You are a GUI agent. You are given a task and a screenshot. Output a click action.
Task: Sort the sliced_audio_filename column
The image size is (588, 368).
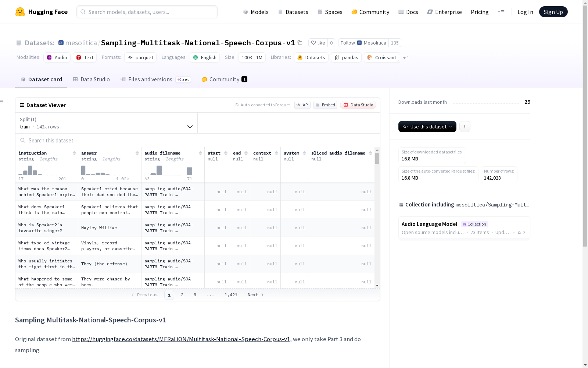370,153
